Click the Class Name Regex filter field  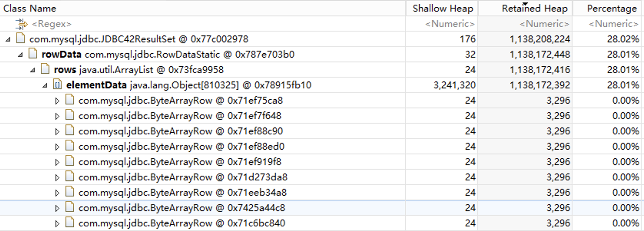(x=52, y=24)
